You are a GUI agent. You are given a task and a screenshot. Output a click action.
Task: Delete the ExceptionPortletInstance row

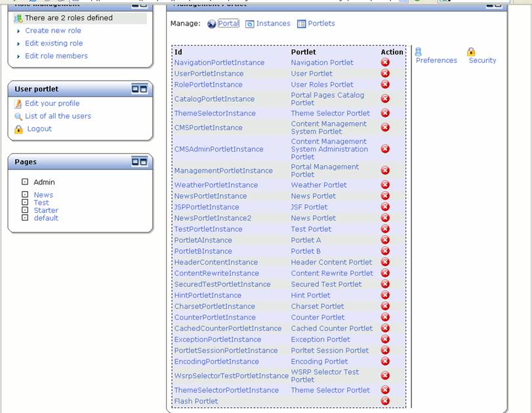coord(385,339)
